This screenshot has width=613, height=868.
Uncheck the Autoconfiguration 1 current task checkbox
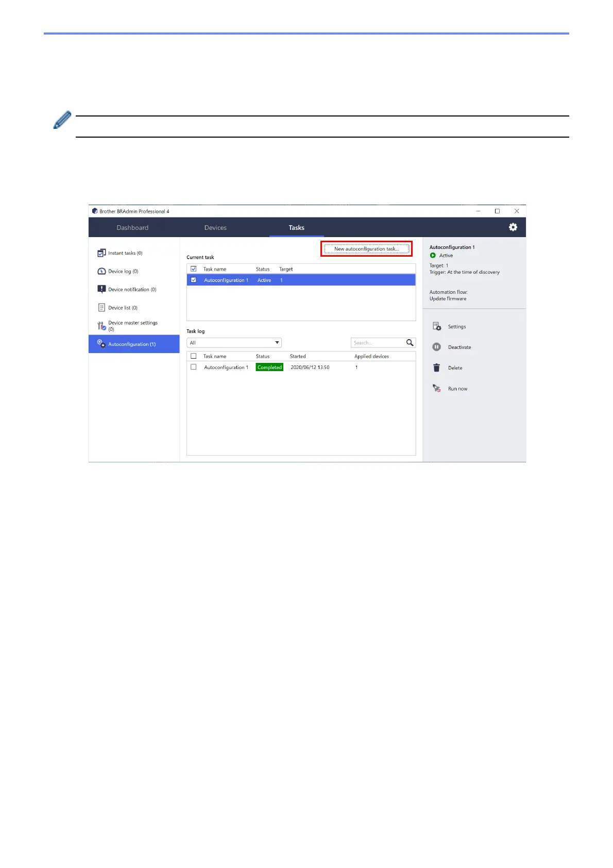point(194,280)
